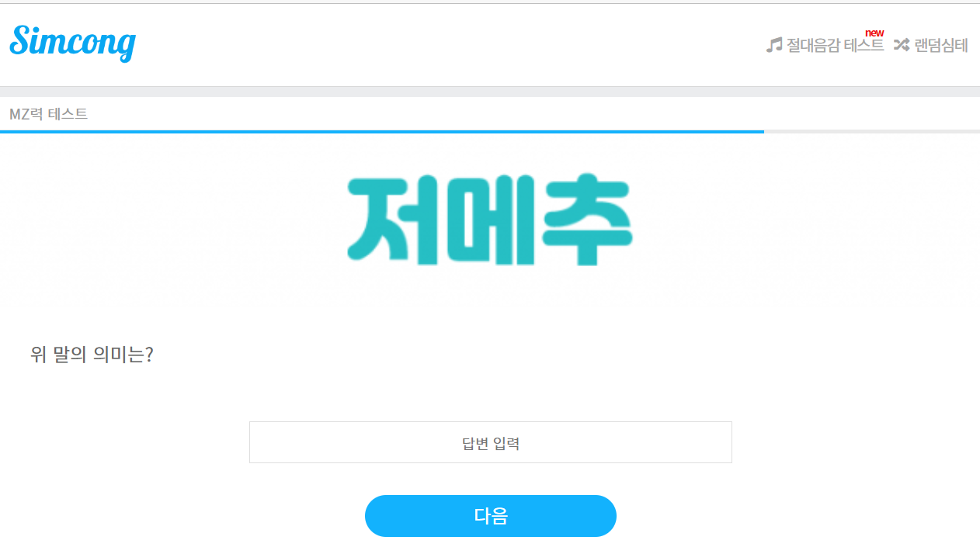Click the question text 위 말의 의미는?
The height and width of the screenshot is (554, 980).
(x=92, y=355)
